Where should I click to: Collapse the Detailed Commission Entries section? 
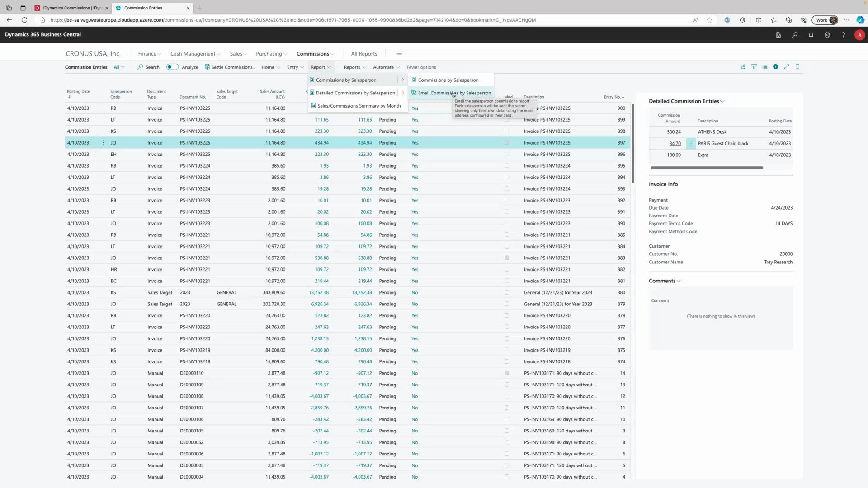(x=723, y=101)
